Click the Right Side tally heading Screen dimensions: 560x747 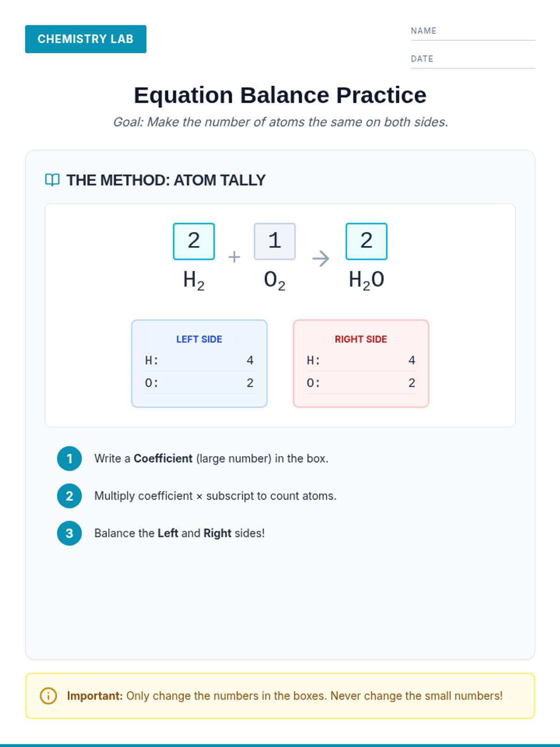pos(361,339)
